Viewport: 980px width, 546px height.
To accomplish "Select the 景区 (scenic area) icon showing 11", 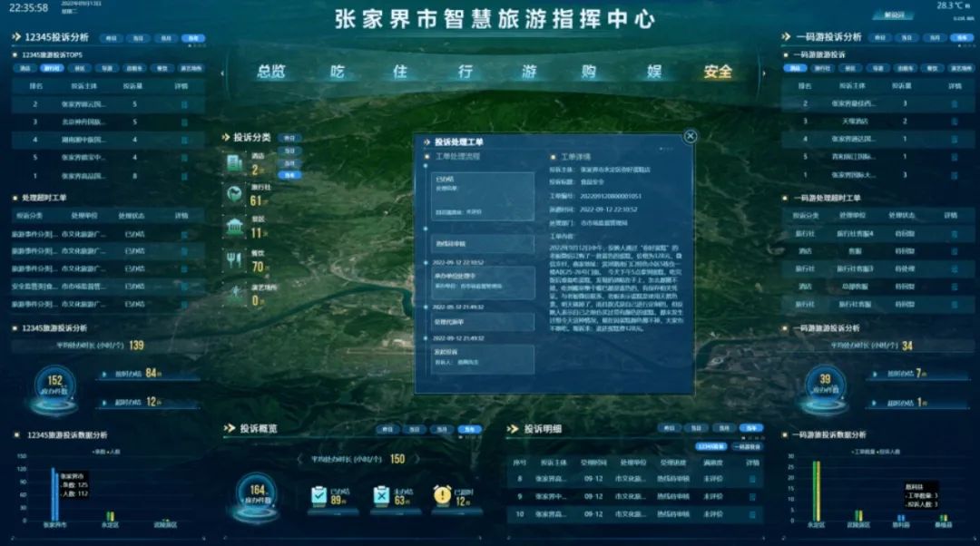I will click(x=232, y=225).
